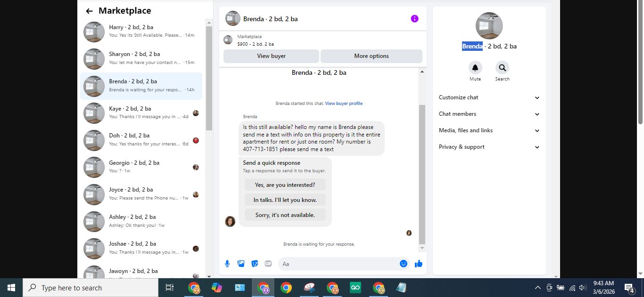Open notification center with 4 alerts
The height and width of the screenshot is (297, 644).
[629, 288]
